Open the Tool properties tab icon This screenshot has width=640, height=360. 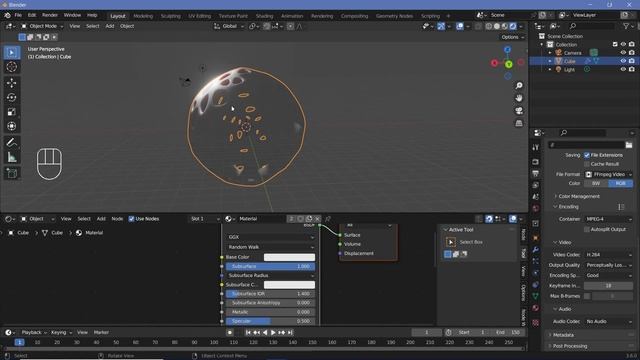pos(536,147)
